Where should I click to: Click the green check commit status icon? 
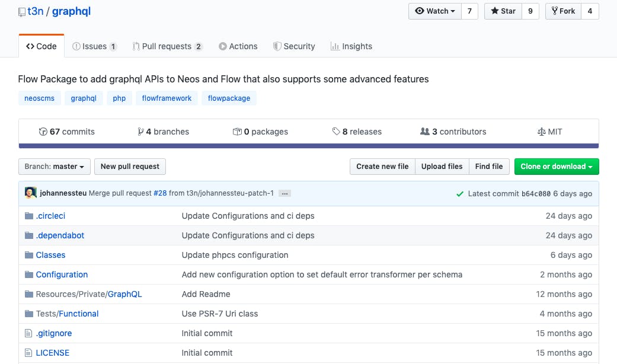pyautogui.click(x=459, y=194)
